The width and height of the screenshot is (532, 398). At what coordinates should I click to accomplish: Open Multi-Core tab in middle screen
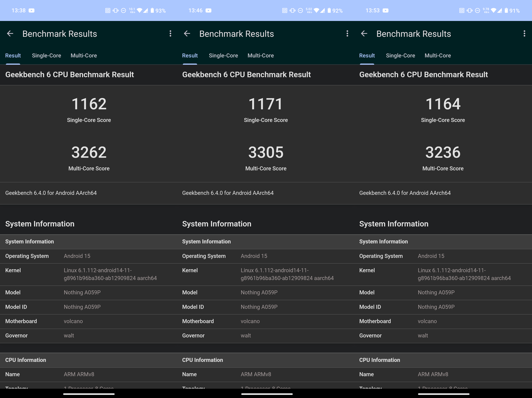(261, 55)
